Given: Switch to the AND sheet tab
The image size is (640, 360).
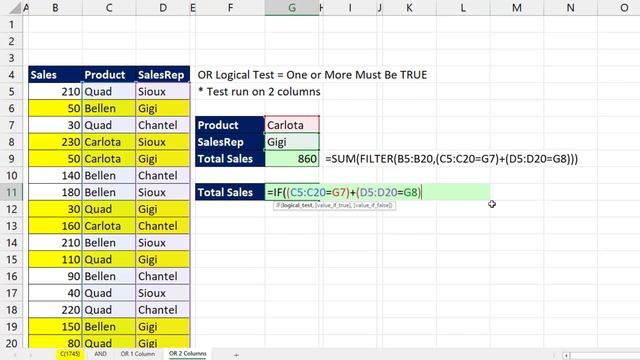Looking at the screenshot, I should pos(100,354).
